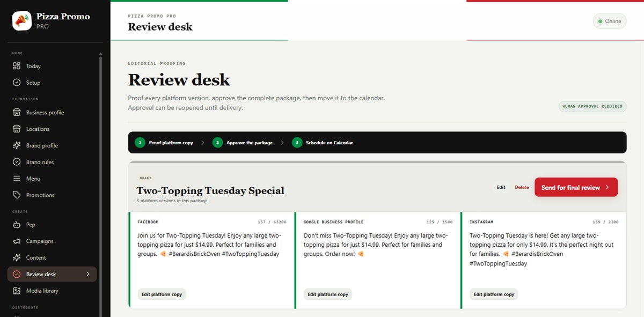This screenshot has width=644, height=317.
Task: Open the Media library
Action: coord(52,291)
